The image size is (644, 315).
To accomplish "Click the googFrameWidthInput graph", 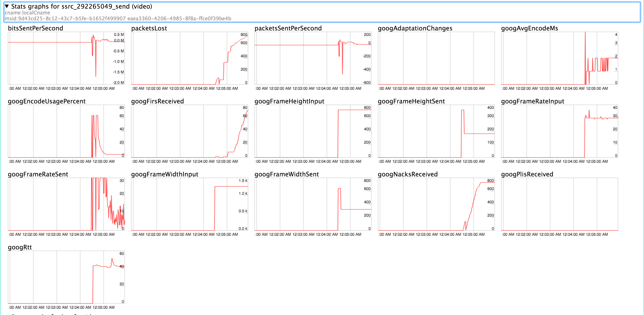I will click(x=189, y=204).
